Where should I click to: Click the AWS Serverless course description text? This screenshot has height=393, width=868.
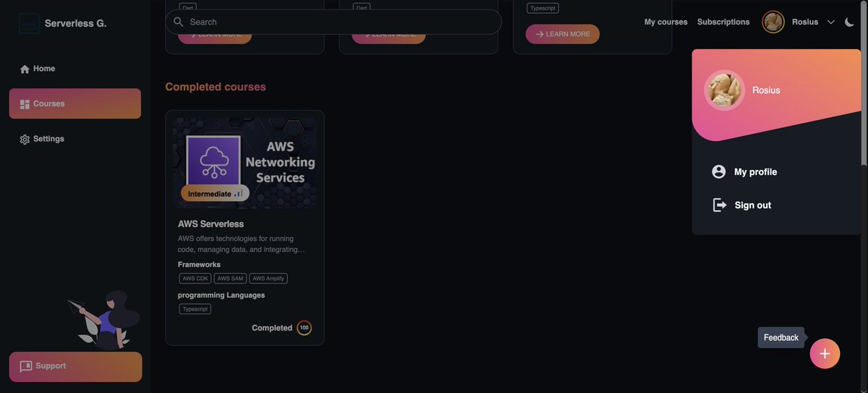pos(242,244)
